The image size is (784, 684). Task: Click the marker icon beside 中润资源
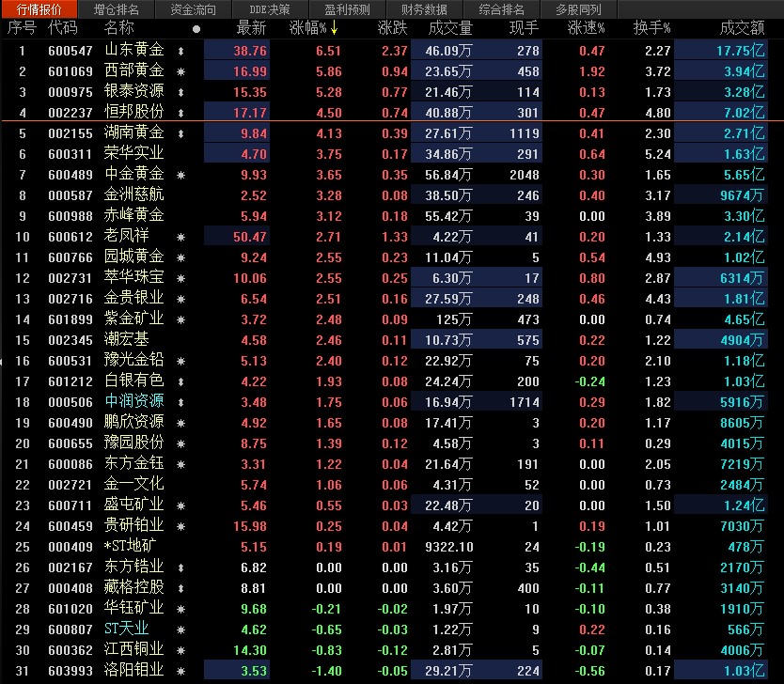181,403
